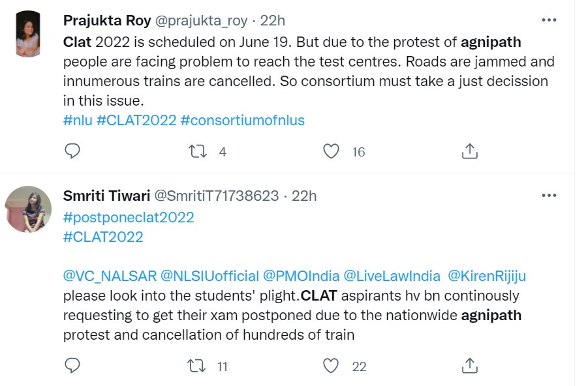This screenshot has height=386, width=588.
Task: Share Prajukta Roy's tweet
Action: point(469,152)
